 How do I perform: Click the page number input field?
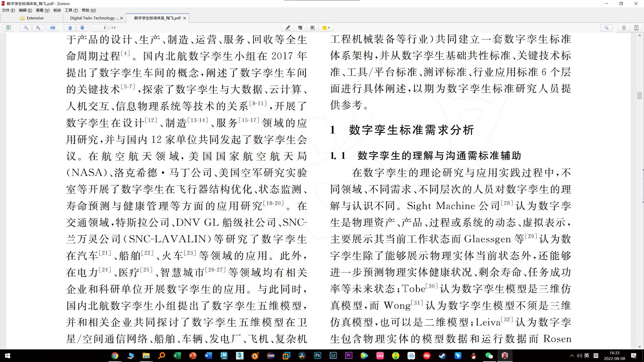(x=99, y=28)
